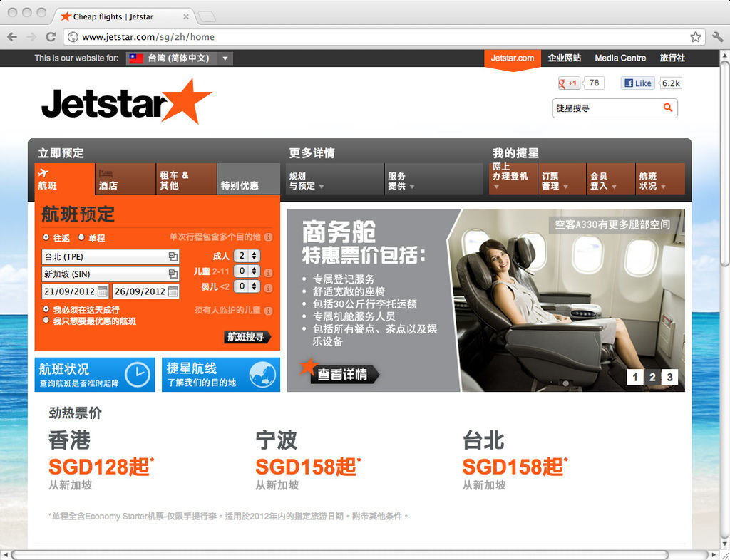The height and width of the screenshot is (560, 730).
Task: Show banner slide 3
Action: (669, 377)
